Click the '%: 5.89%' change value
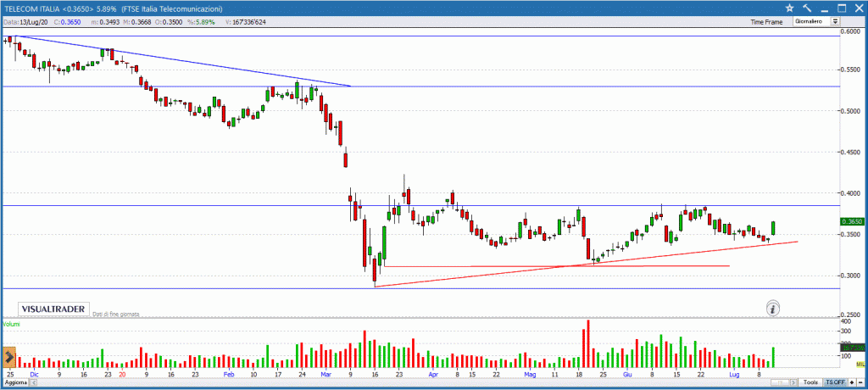Viewport: 868px width, 390px height. [201, 22]
